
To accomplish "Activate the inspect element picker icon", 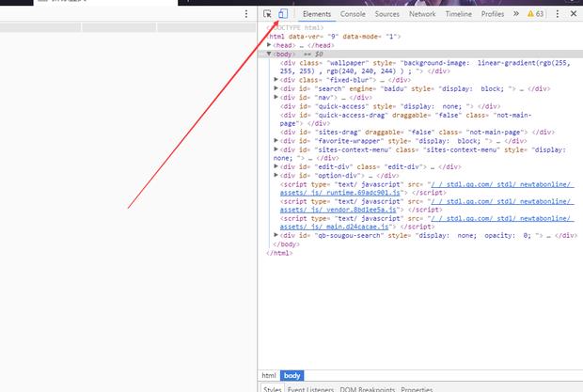I will pos(268,14).
